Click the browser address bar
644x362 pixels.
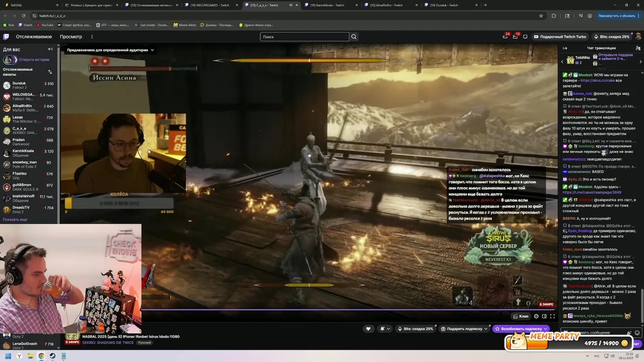click(x=282, y=16)
